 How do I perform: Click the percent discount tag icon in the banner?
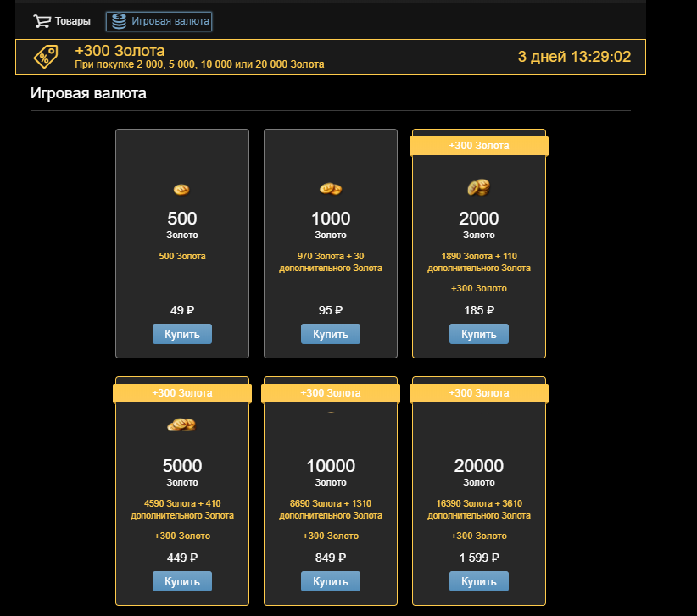point(46,57)
